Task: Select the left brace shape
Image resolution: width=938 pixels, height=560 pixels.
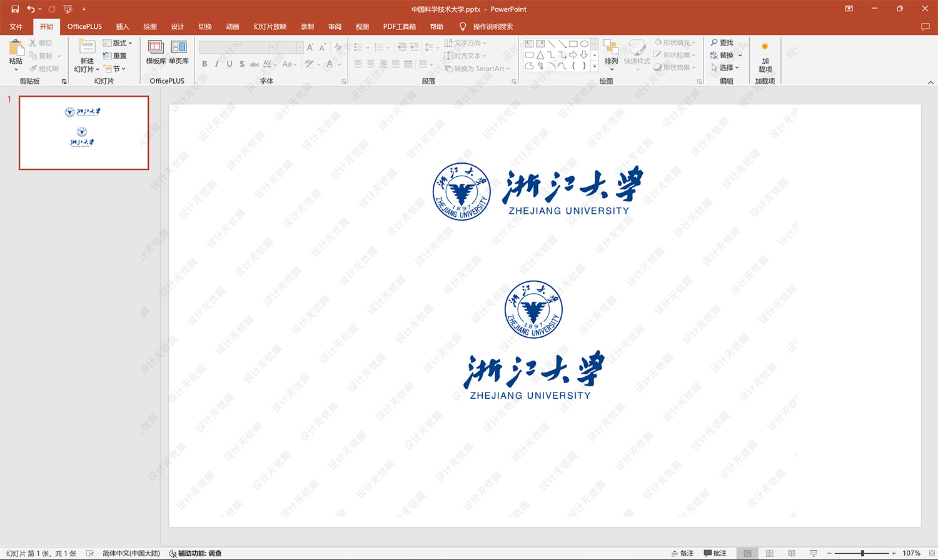Action: click(x=573, y=66)
